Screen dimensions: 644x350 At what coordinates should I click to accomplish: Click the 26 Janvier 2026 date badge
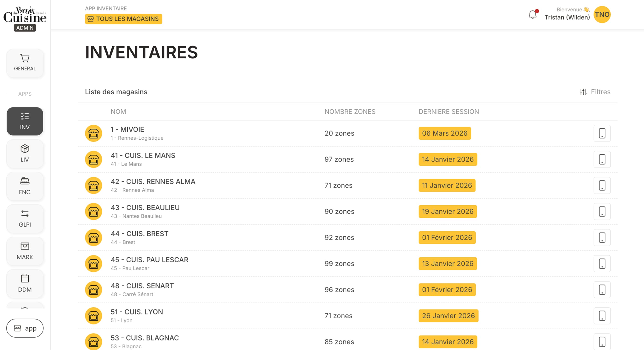pyautogui.click(x=448, y=316)
